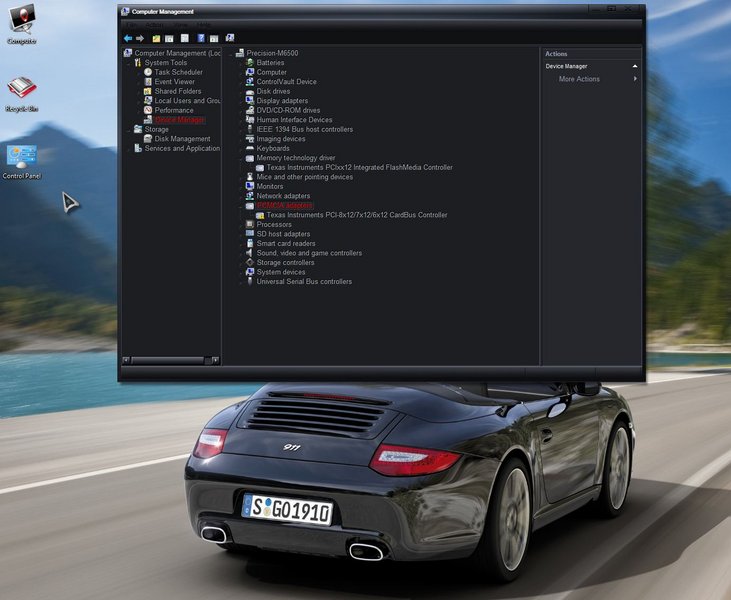Select the Recycle Bin desktop icon
This screenshot has height=600, width=731.
(x=22, y=91)
